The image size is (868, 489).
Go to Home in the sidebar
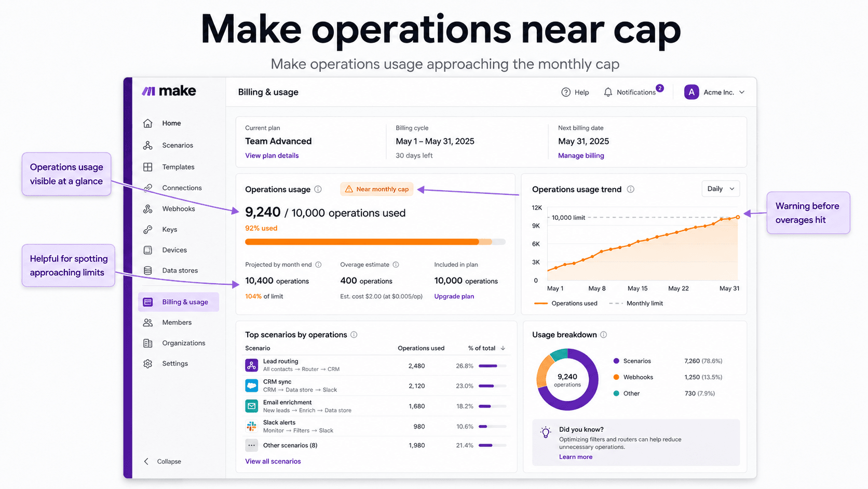(171, 123)
